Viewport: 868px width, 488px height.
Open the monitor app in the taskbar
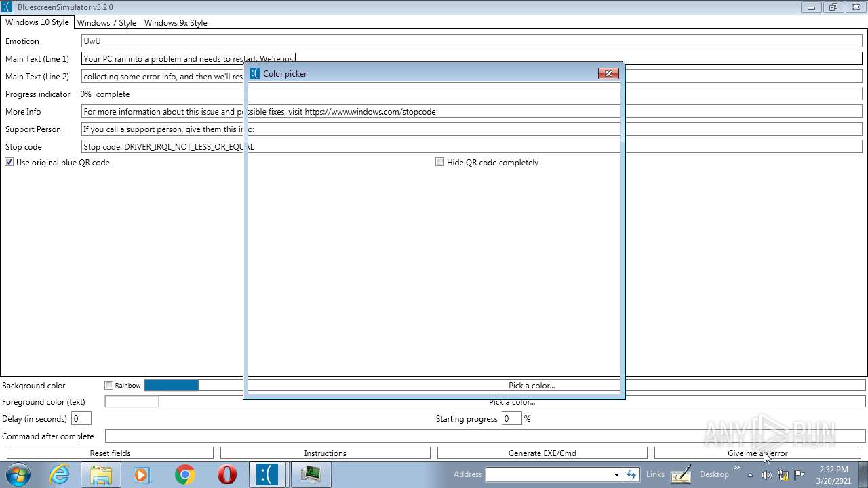311,474
